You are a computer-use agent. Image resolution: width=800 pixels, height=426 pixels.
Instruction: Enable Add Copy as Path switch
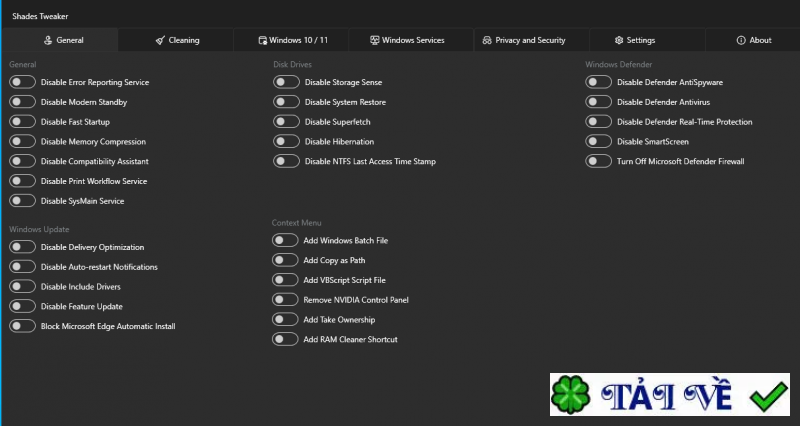285,260
